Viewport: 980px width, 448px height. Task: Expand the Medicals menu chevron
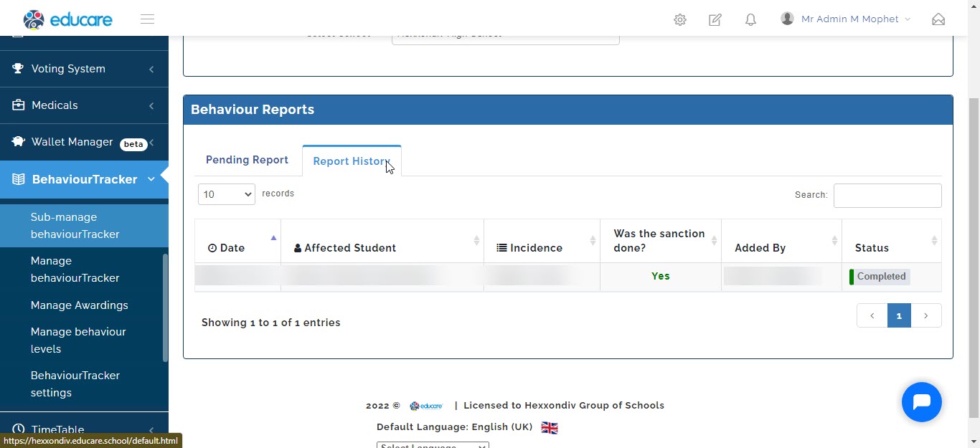(151, 106)
